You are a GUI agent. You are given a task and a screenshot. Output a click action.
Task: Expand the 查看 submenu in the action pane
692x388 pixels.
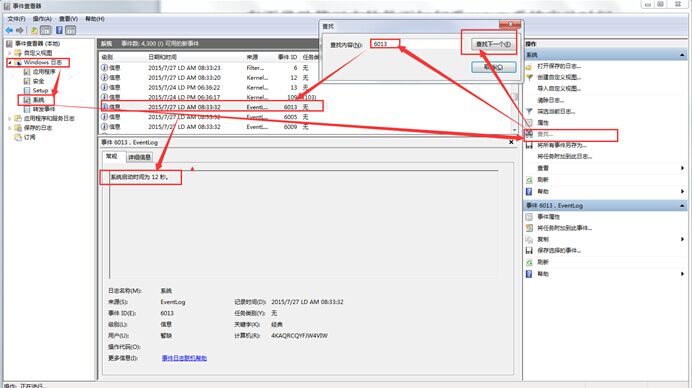[682, 168]
